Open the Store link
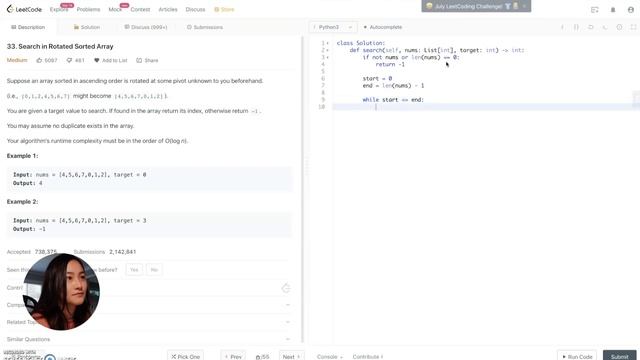The width and height of the screenshot is (640, 360). click(x=224, y=9)
